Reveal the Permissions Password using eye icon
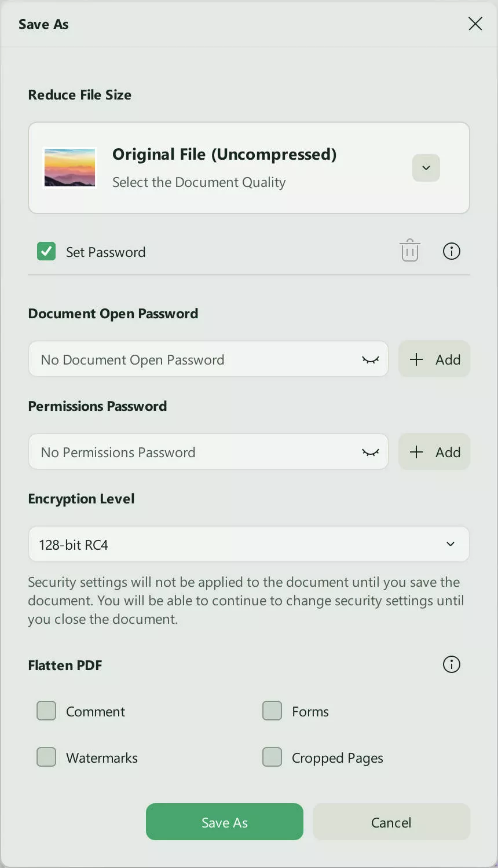Viewport: 498px width, 868px height. pyautogui.click(x=370, y=451)
